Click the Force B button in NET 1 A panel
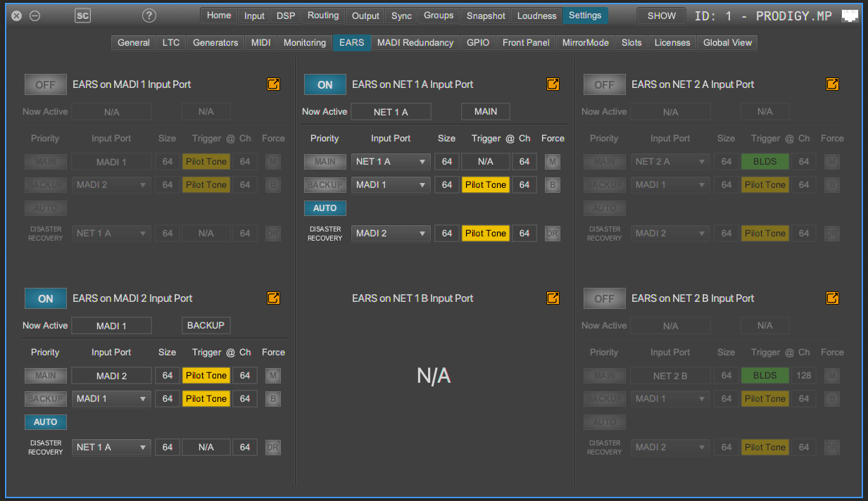Image resolution: width=868 pixels, height=501 pixels. click(x=553, y=185)
